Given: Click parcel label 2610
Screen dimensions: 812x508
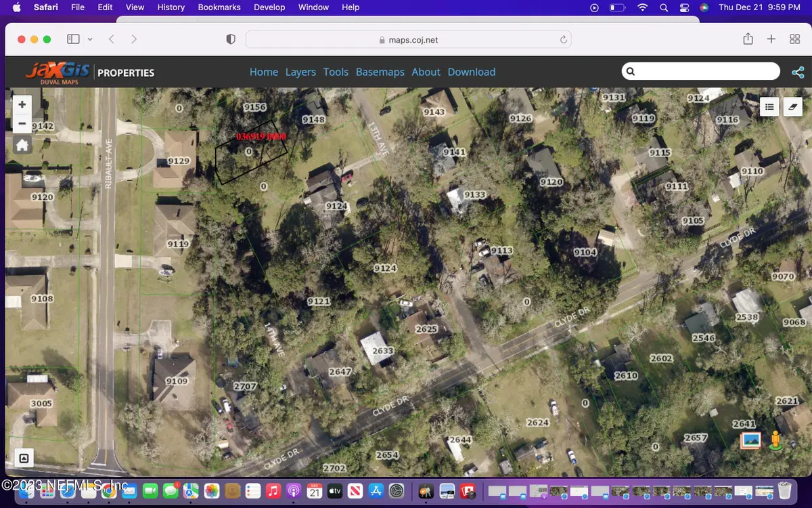Looking at the screenshot, I should point(626,375).
